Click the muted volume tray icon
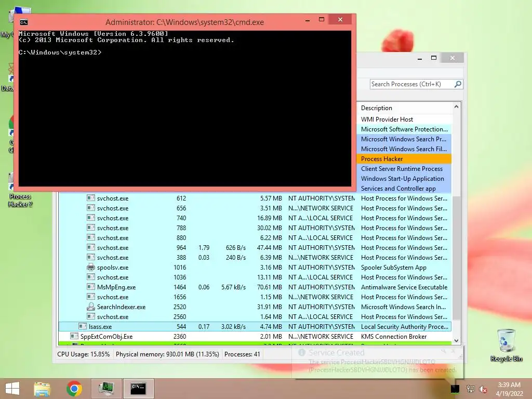The height and width of the screenshot is (399, 532). [483, 389]
